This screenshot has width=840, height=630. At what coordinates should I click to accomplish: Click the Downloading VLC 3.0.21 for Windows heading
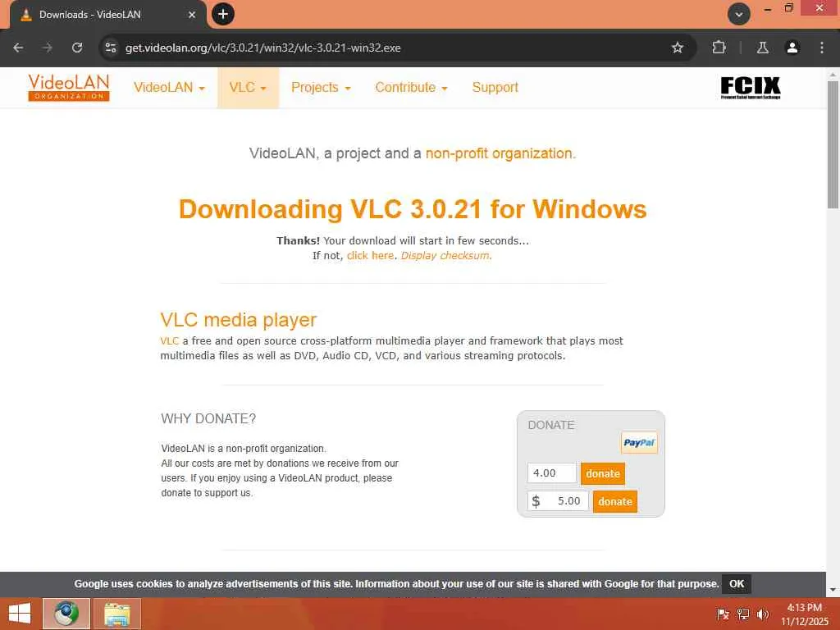413,209
